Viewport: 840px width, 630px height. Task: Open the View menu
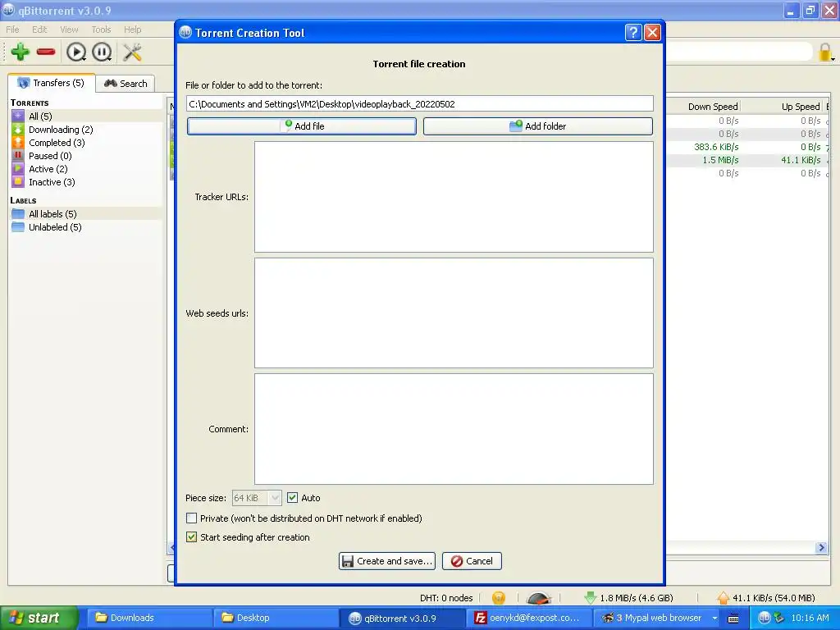point(69,30)
